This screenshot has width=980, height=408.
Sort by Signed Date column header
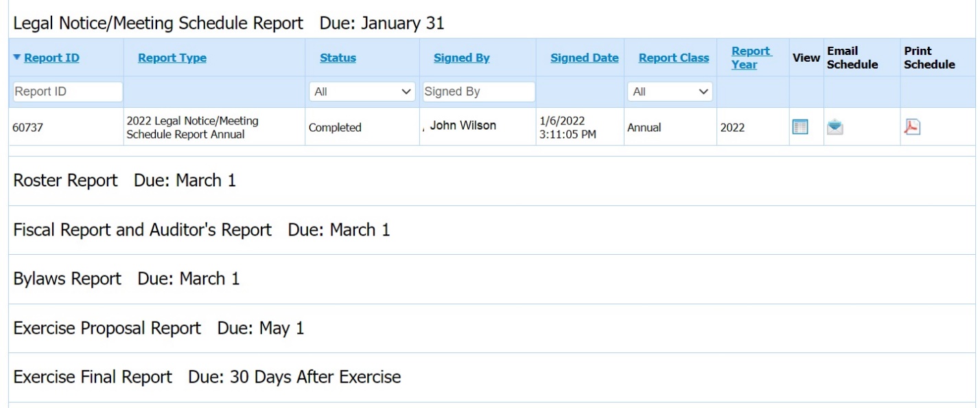(584, 58)
